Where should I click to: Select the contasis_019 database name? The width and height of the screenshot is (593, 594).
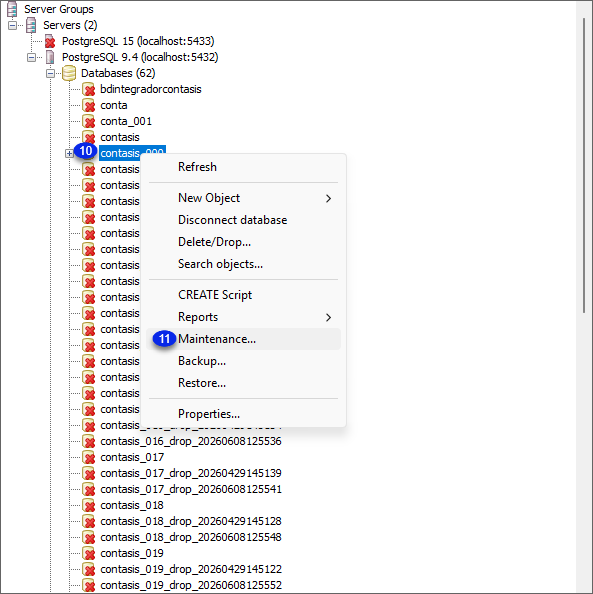pos(132,553)
